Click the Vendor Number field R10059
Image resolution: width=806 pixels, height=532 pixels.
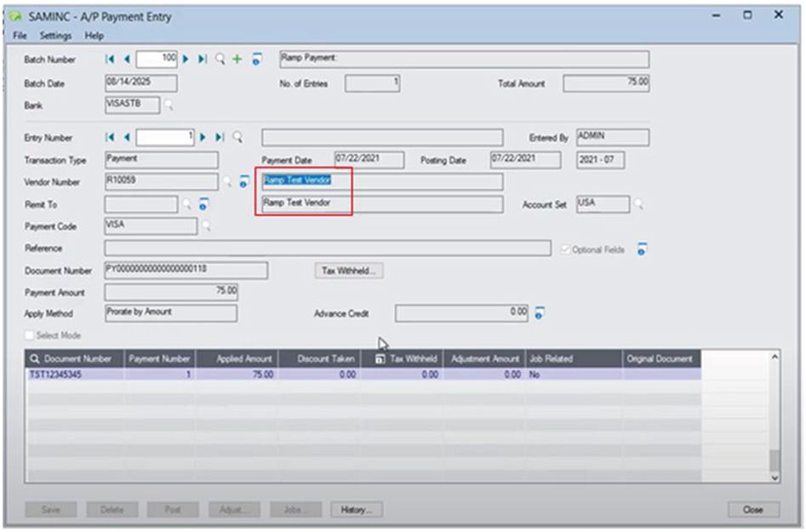point(162,181)
